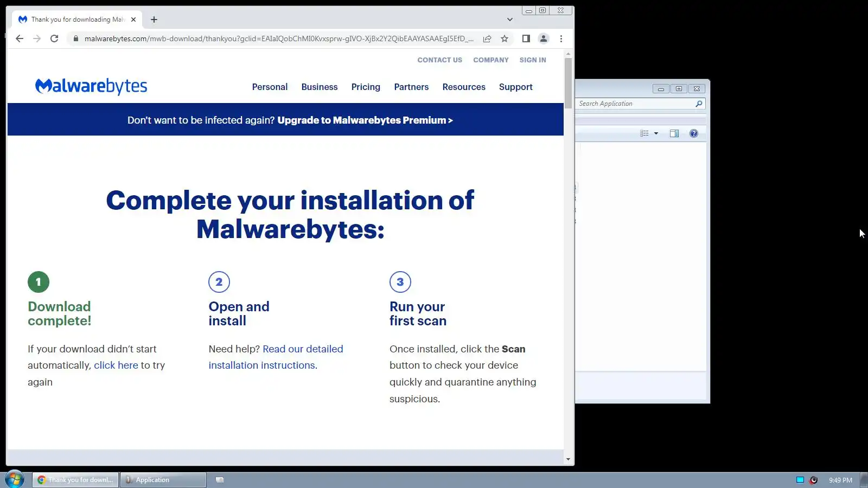Open the Resources menu
The height and width of the screenshot is (488, 868).
(x=464, y=87)
